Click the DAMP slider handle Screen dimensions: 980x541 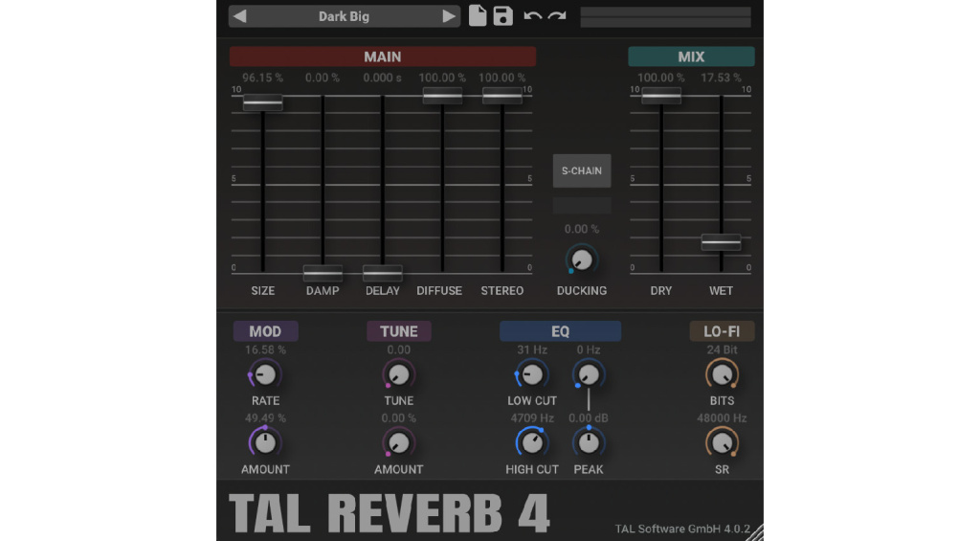click(x=323, y=273)
